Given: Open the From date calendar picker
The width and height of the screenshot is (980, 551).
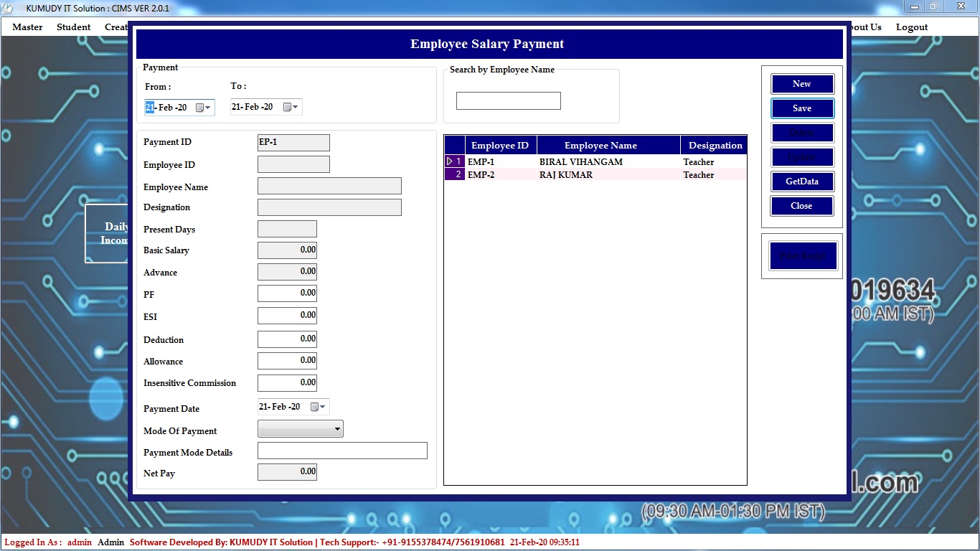Looking at the screenshot, I should (x=200, y=108).
